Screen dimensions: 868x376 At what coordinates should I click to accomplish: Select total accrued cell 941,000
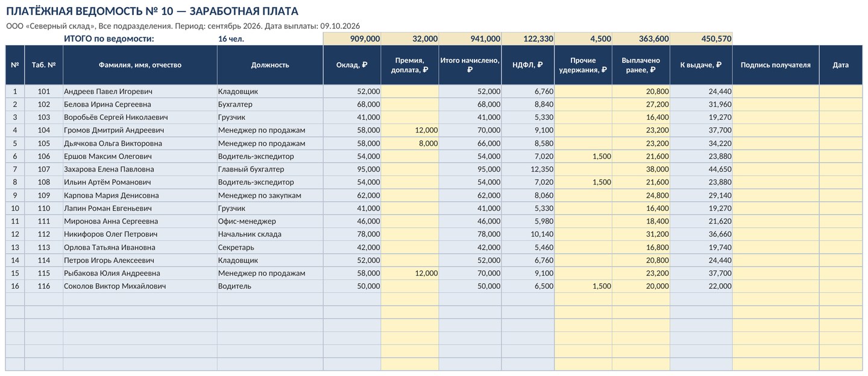[470, 39]
